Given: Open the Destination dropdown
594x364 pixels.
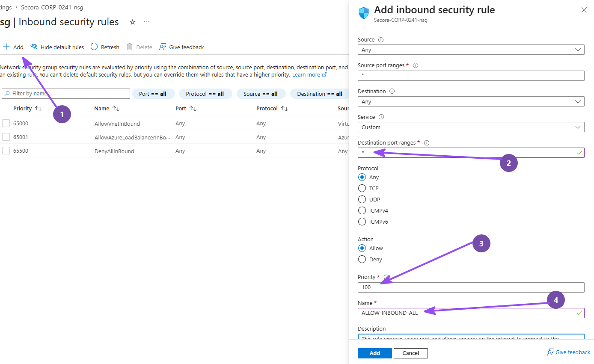Looking at the screenshot, I should (x=471, y=101).
